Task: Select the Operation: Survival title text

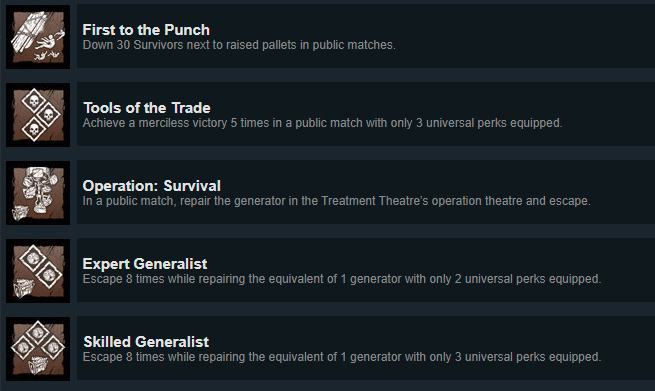Action: tap(151, 186)
